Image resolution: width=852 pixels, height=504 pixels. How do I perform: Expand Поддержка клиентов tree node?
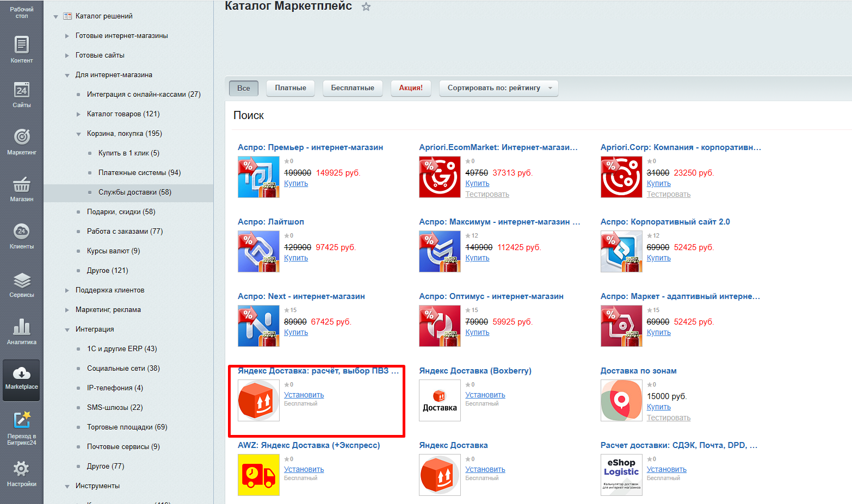point(67,290)
